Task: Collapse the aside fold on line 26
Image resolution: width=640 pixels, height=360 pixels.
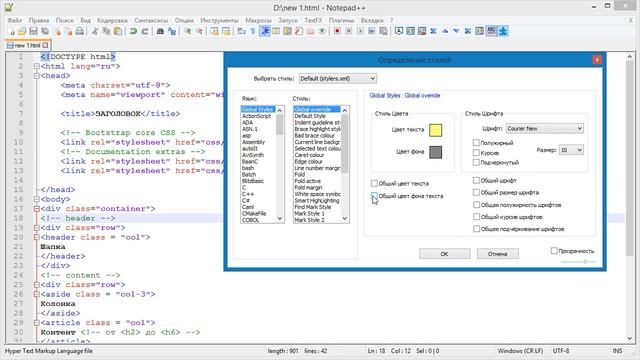Action: pos(37,294)
